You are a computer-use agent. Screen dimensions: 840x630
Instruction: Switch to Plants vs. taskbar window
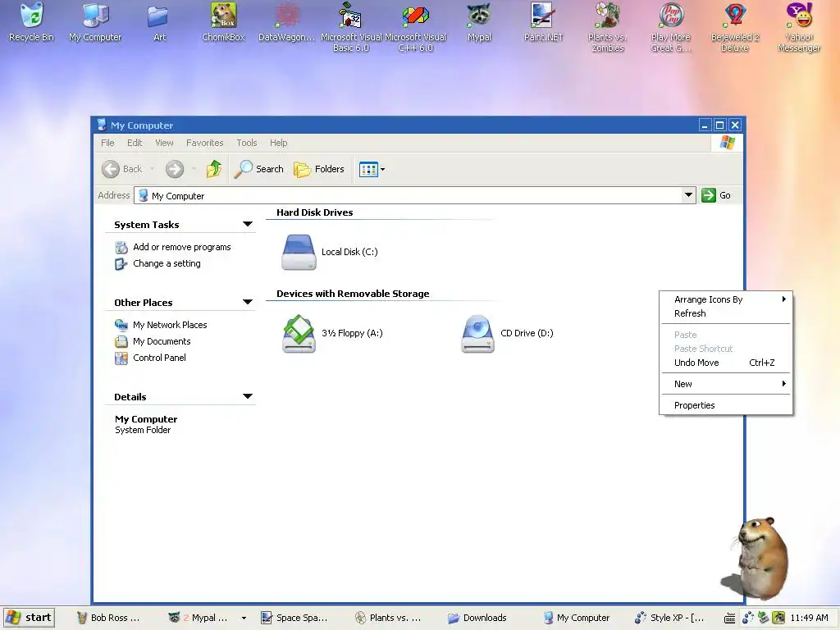coord(388,618)
